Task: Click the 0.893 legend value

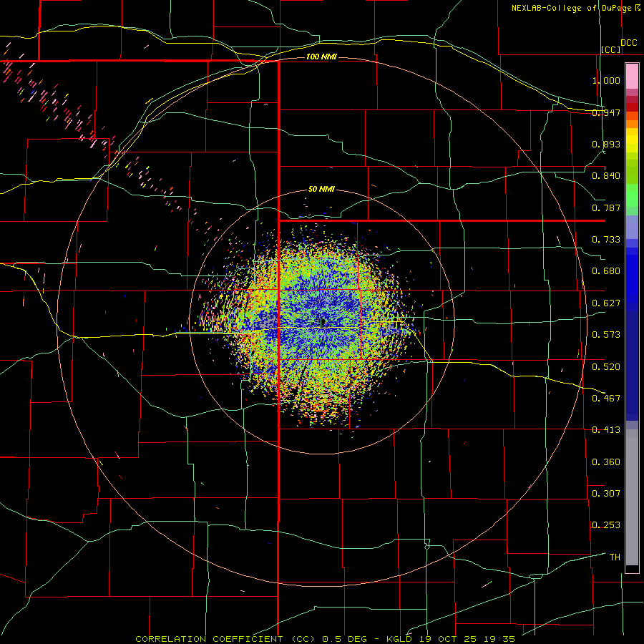Action: 606,144
